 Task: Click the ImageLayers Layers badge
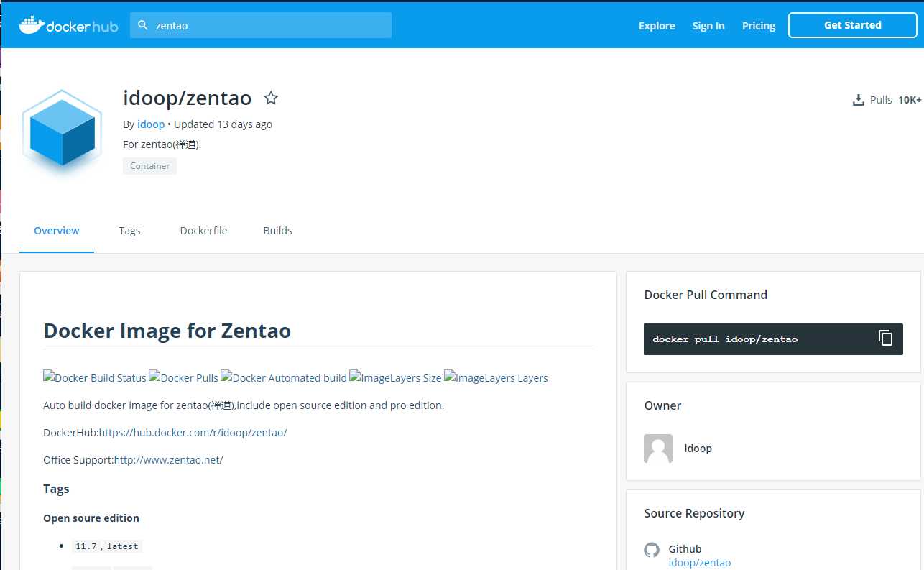(x=496, y=377)
